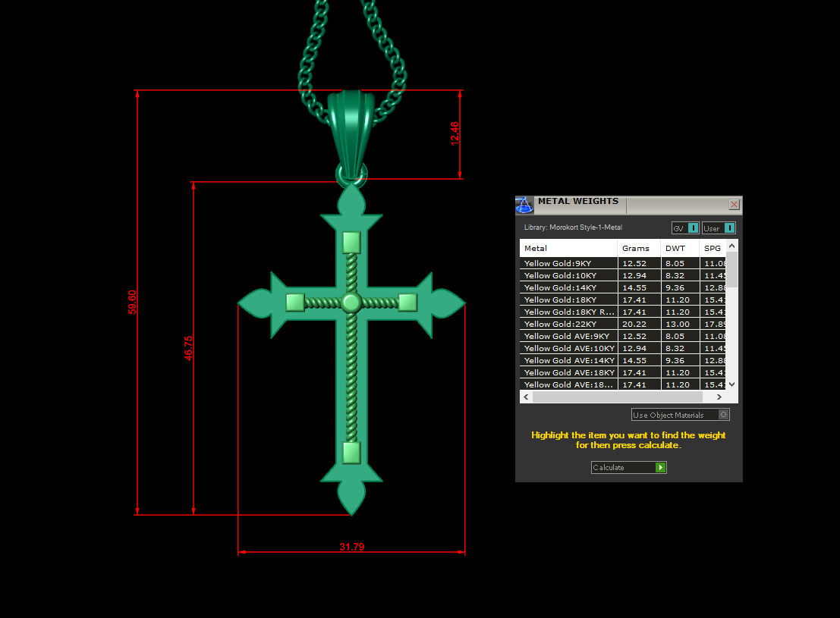This screenshot has width=840, height=618.
Task: Click the 12.46 bail dimension label
Action: 455,133
